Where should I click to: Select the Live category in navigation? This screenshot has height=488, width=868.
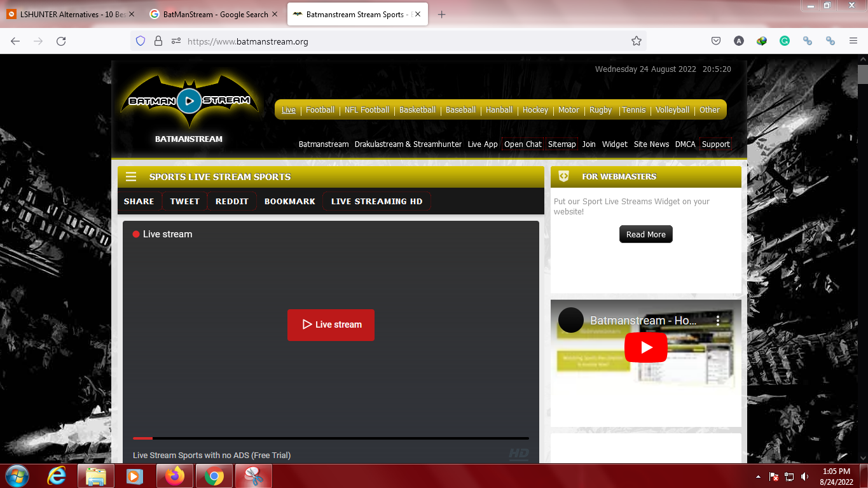coord(289,110)
